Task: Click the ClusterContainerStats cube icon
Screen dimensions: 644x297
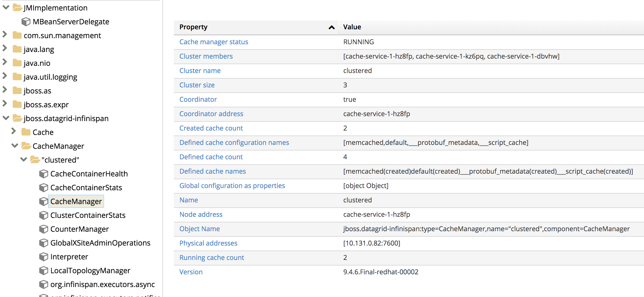Action: 43,215
